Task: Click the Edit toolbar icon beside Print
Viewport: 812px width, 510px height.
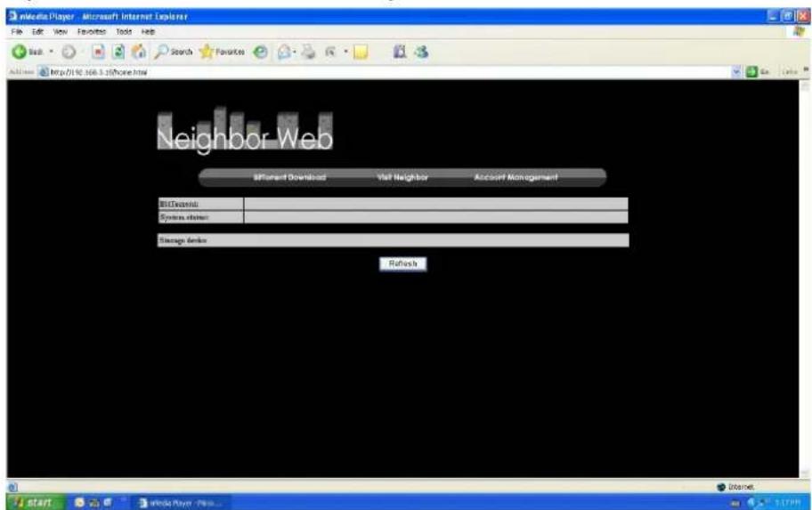Action: (329, 52)
